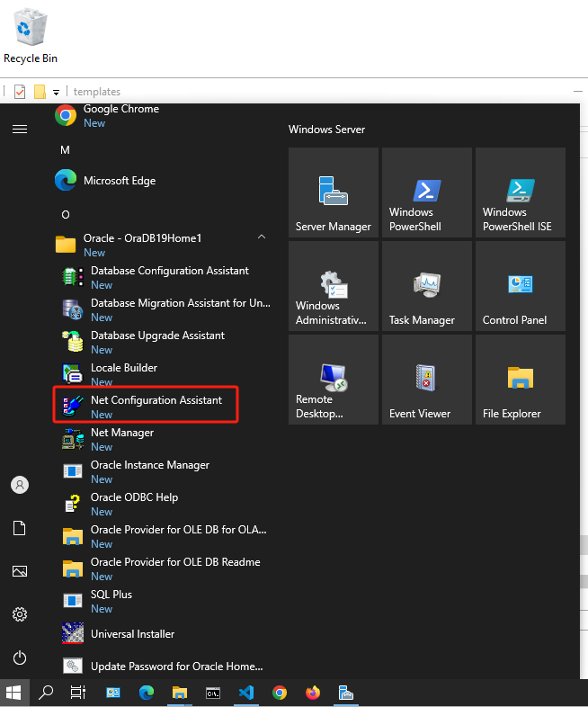This screenshot has height=707, width=588.
Task: Launch Net Manager
Action: [x=165, y=439]
